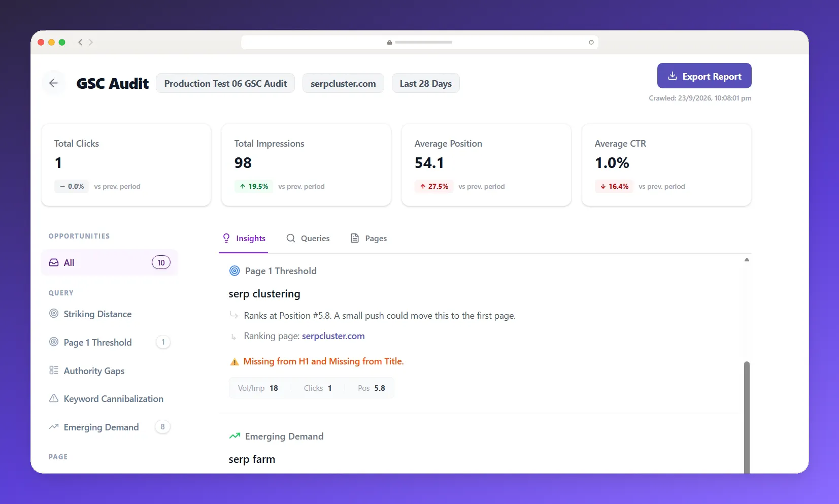Filter by Striking Distance

tap(110, 314)
